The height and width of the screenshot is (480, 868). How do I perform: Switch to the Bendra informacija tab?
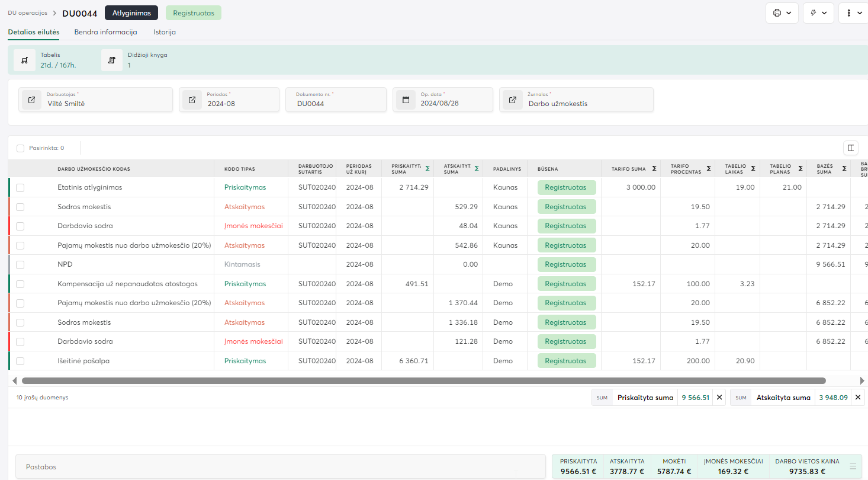[x=105, y=32]
